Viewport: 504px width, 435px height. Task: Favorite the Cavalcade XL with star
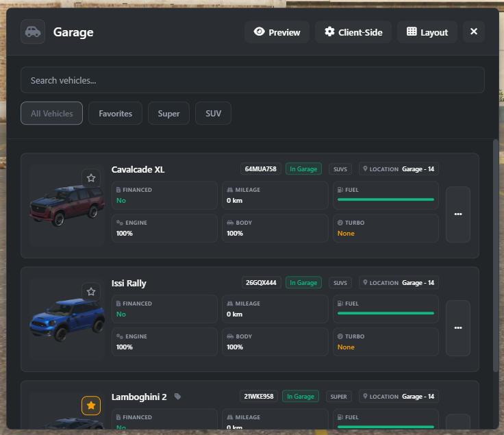click(91, 178)
